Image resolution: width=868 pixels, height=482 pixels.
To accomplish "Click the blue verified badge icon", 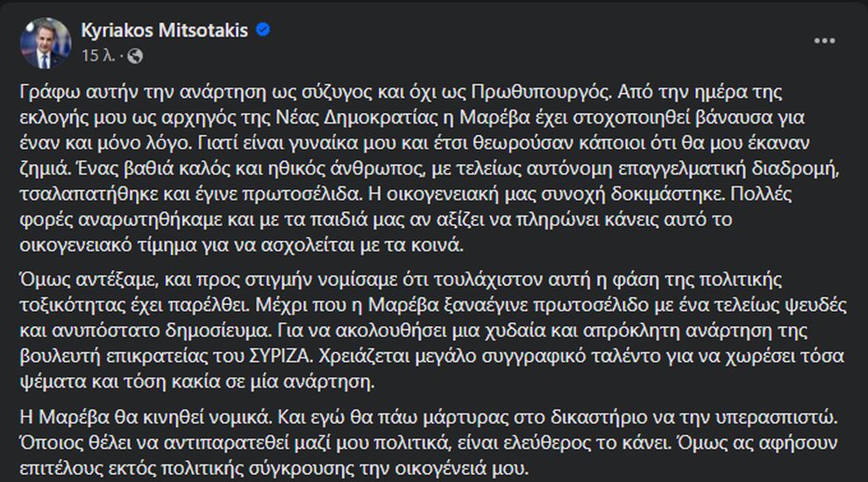I will (x=262, y=31).
